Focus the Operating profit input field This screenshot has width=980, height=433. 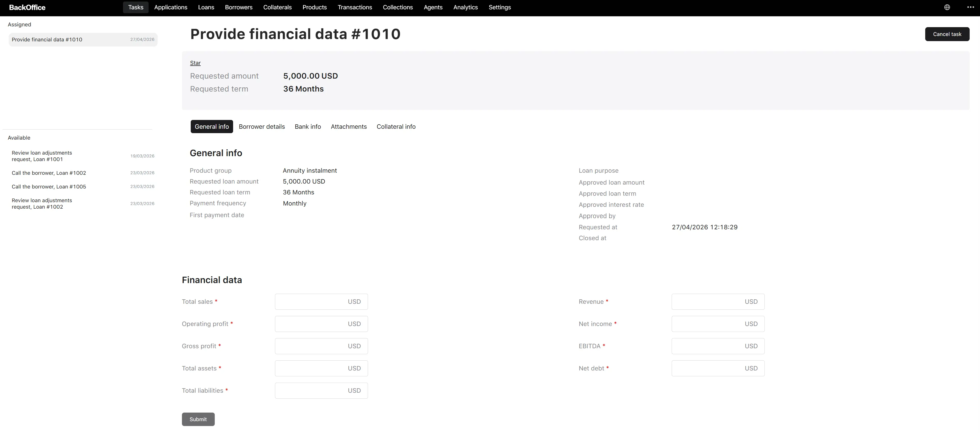(x=321, y=324)
